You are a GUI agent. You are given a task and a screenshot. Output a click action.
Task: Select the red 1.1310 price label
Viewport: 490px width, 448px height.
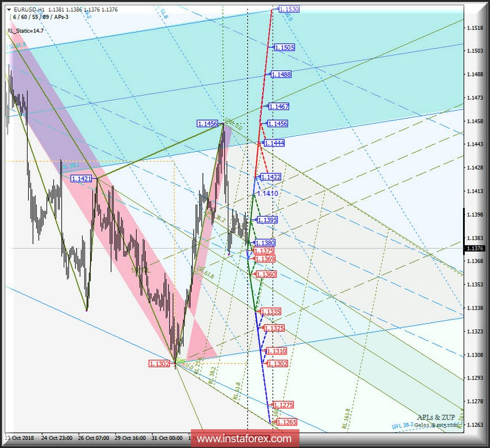(x=276, y=351)
